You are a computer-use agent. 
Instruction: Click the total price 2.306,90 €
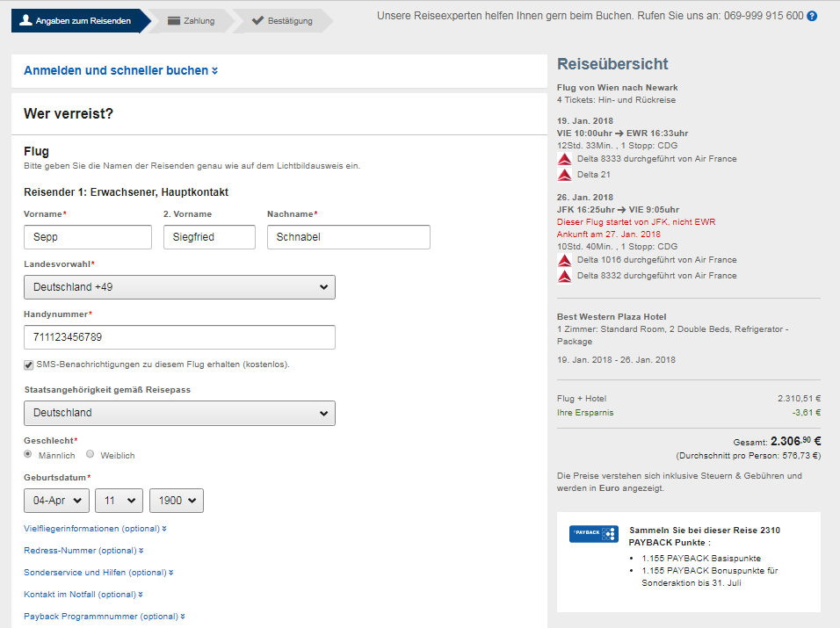[x=795, y=441]
